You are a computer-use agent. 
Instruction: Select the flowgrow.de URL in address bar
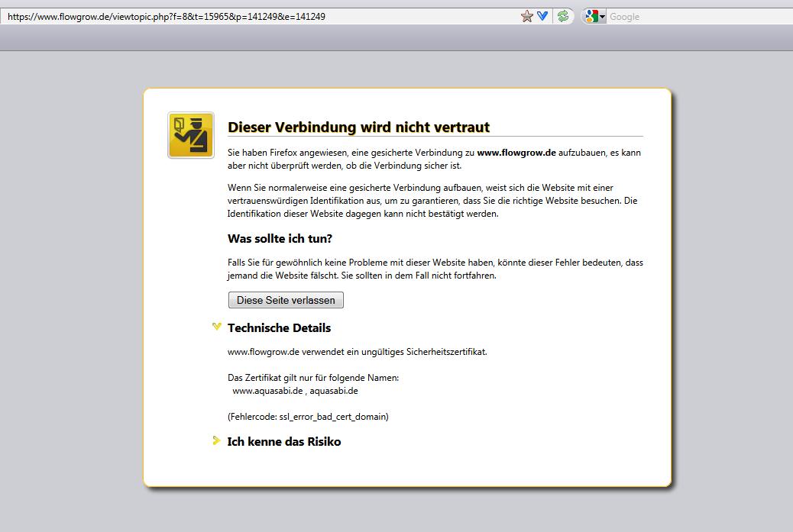[x=167, y=17]
